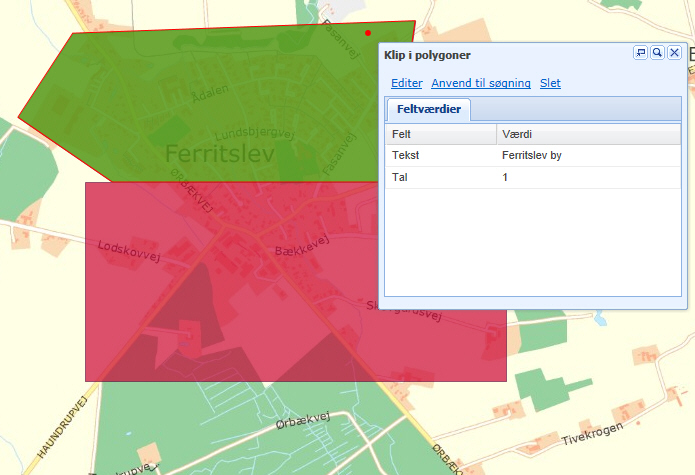Click the Felt column header
The width and height of the screenshot is (695, 475).
[x=441, y=134]
